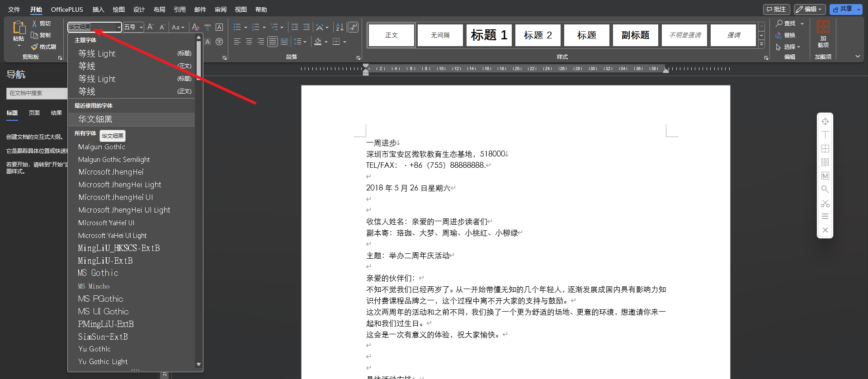
Task: Click the shading paint bucket icon
Action: (318, 42)
